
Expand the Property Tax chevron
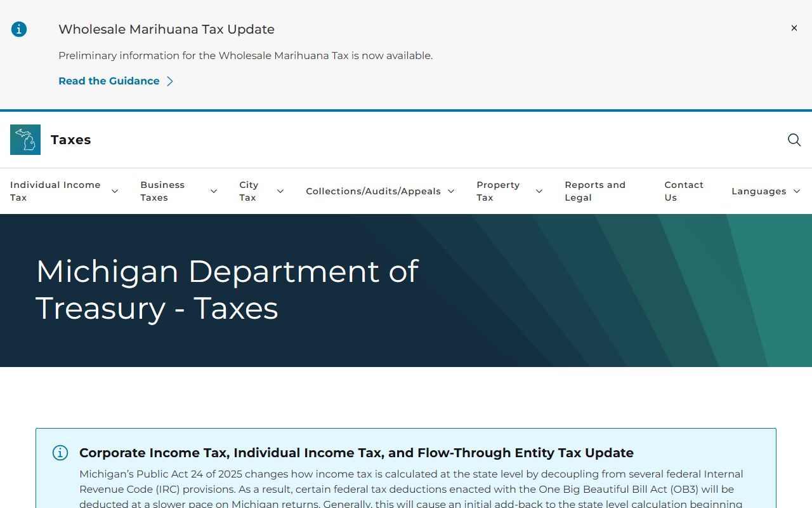coord(539,191)
